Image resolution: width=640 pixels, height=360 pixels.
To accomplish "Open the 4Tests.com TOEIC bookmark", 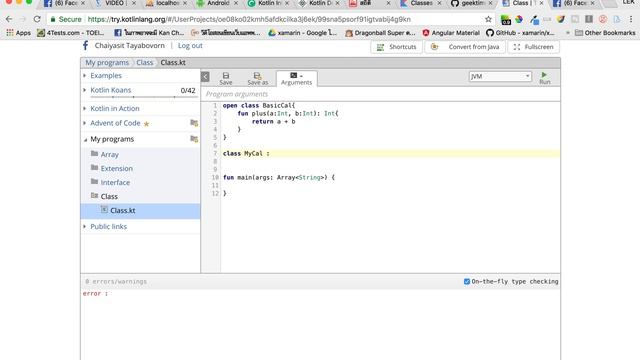I will coord(71,33).
